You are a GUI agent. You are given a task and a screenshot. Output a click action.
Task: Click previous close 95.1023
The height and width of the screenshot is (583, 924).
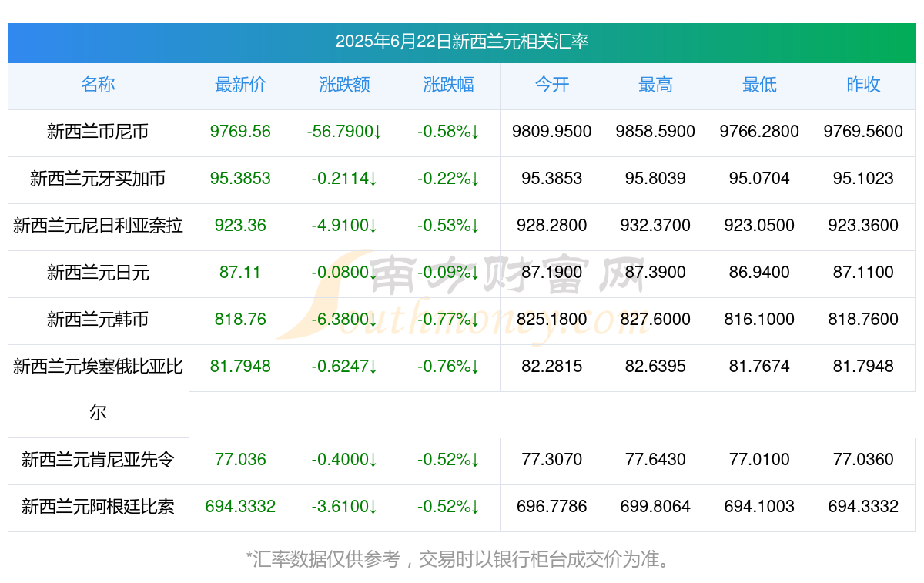(863, 179)
